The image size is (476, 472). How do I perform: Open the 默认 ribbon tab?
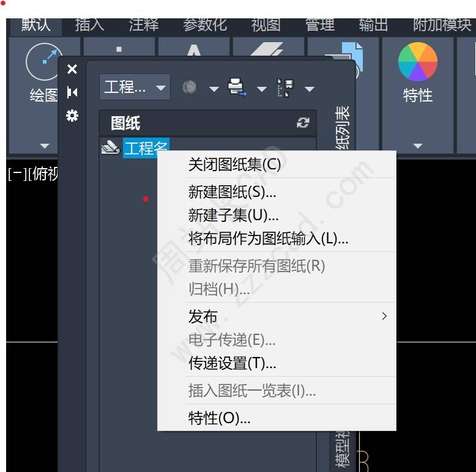point(36,25)
